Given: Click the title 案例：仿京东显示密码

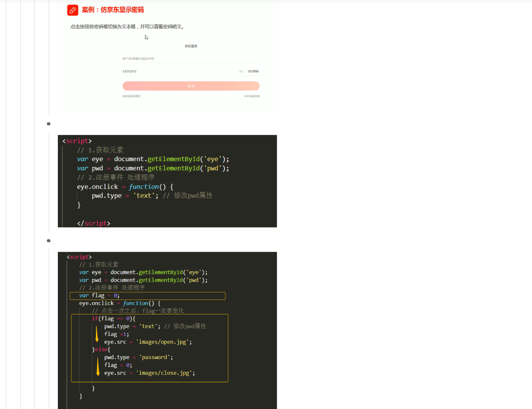Looking at the screenshot, I should coord(113,10).
